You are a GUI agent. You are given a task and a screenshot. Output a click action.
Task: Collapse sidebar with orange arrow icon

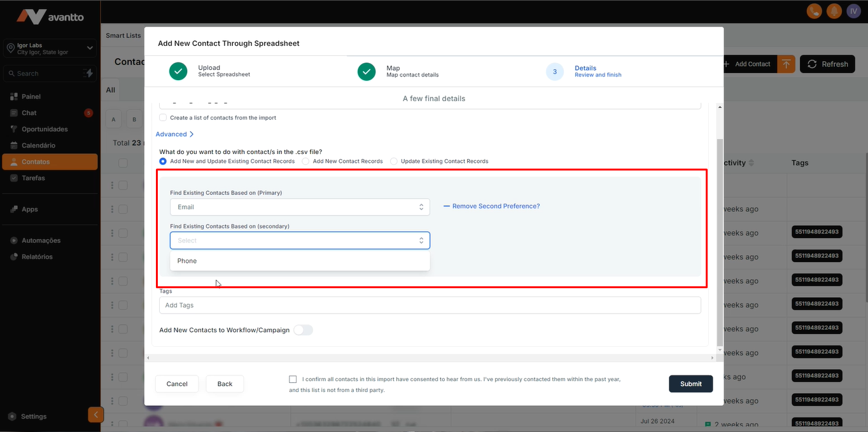95,415
